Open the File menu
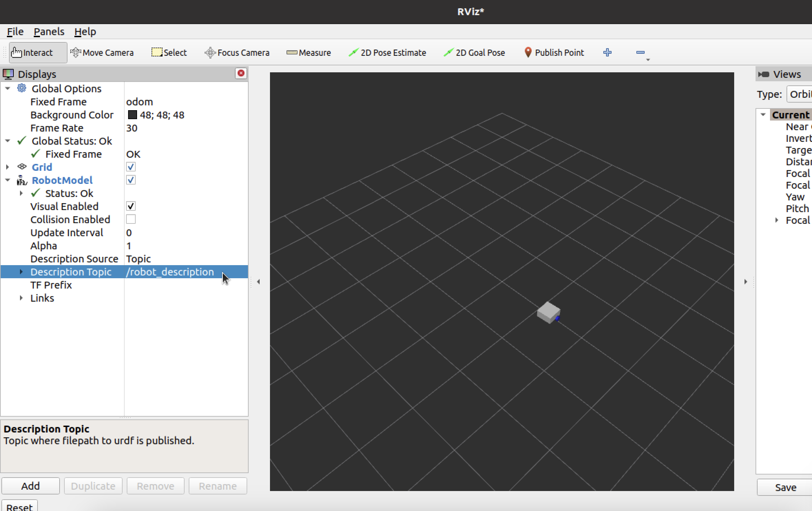 pos(15,32)
